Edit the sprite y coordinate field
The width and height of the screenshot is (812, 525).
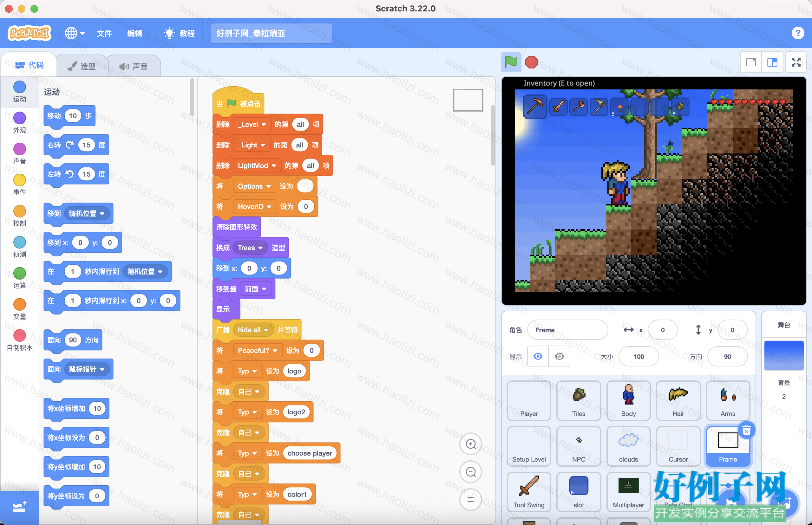tap(732, 330)
